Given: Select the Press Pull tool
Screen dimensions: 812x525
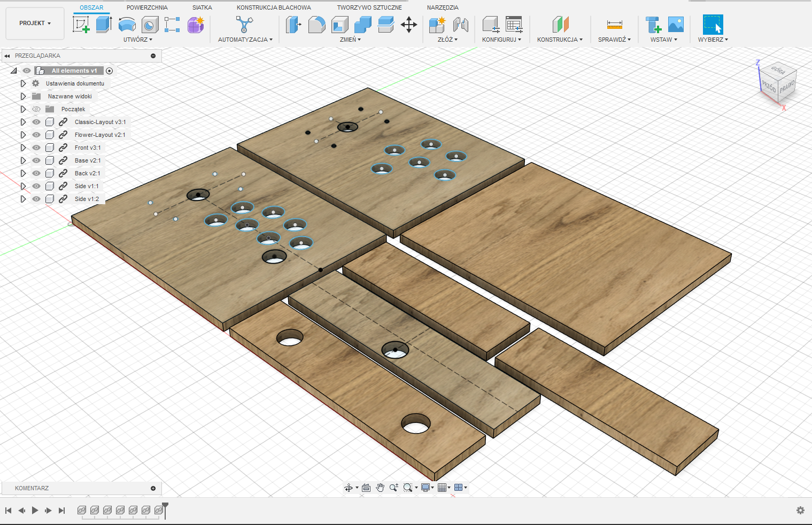Looking at the screenshot, I should pyautogui.click(x=293, y=24).
